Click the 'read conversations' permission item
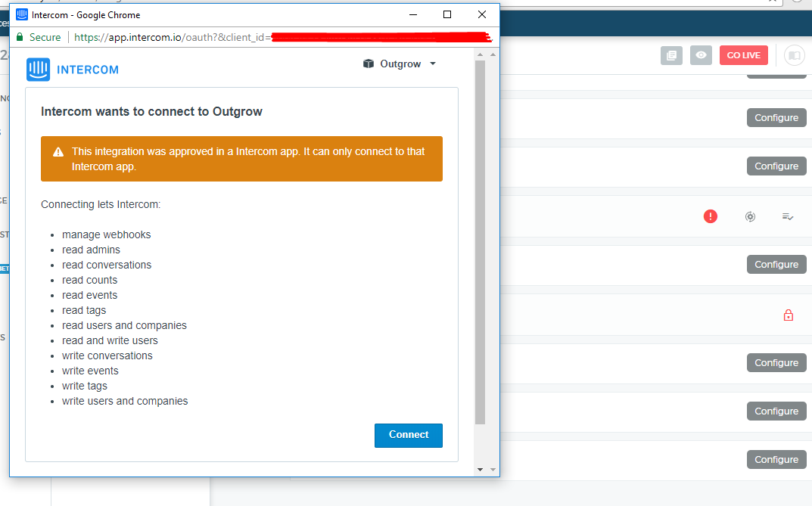The image size is (812, 506). [107, 265]
